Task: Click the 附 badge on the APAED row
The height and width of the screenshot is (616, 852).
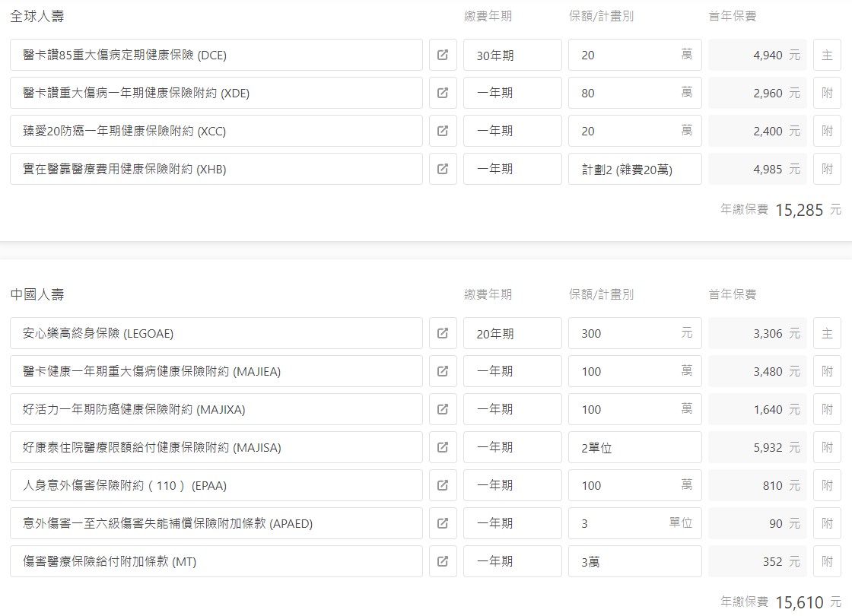Action: (827, 523)
